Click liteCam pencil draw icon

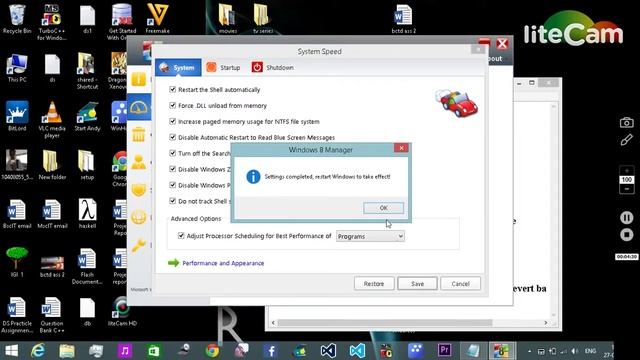(x=627, y=140)
